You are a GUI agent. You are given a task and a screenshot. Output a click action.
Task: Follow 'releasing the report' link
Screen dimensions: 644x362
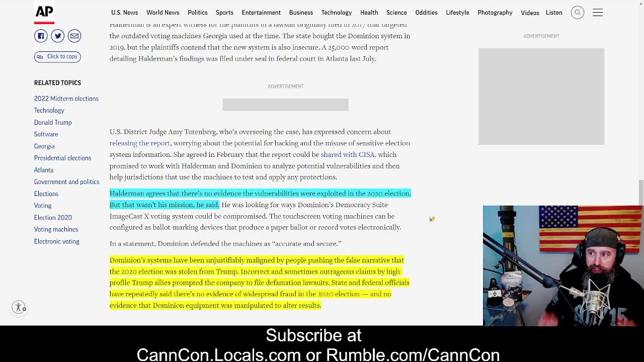[139, 143]
